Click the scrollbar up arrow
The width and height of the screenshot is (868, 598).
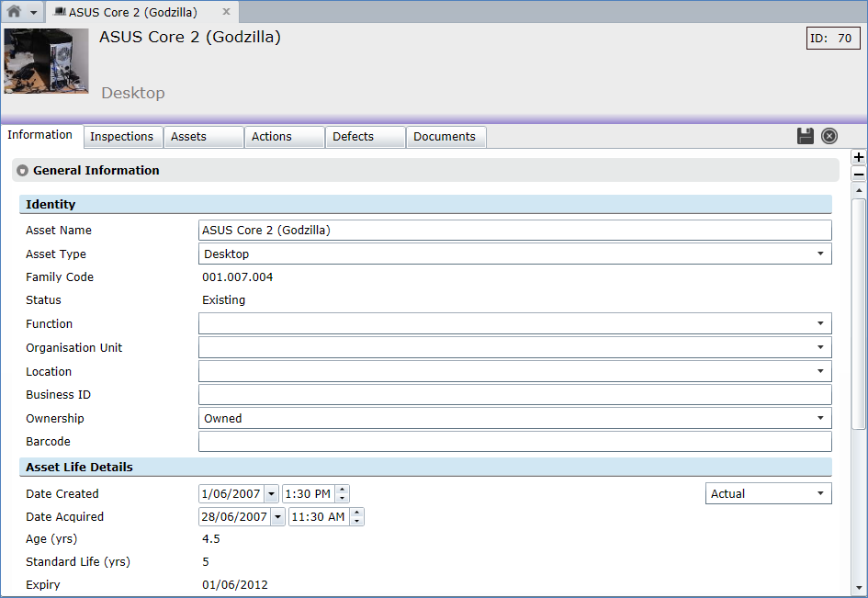click(859, 190)
